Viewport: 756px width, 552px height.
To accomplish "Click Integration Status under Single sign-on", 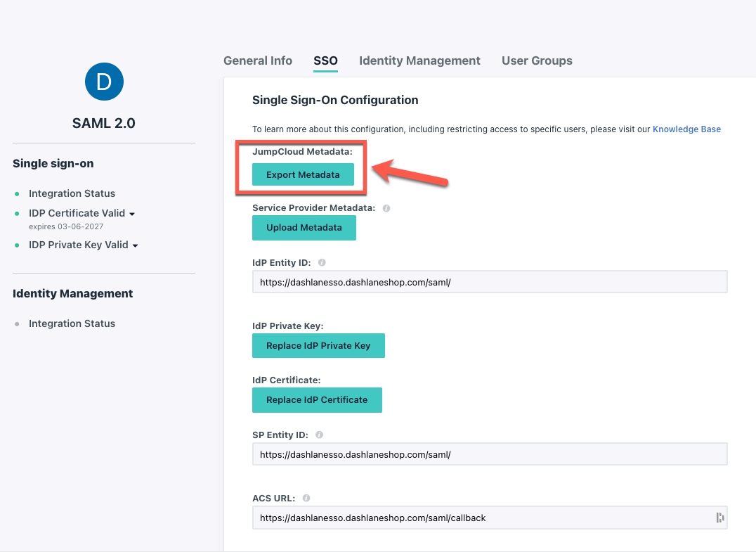I will coord(72,193).
